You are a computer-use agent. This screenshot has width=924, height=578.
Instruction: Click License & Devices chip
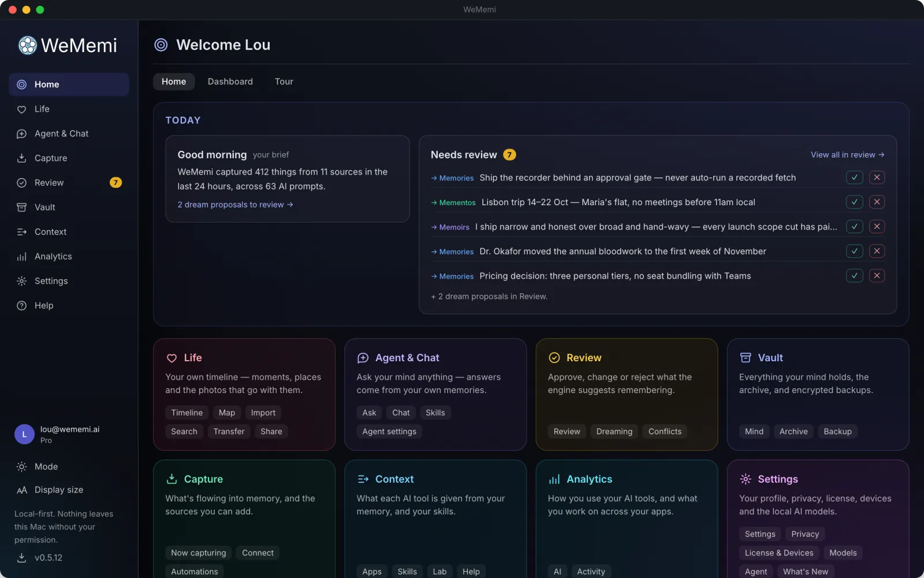coord(779,553)
